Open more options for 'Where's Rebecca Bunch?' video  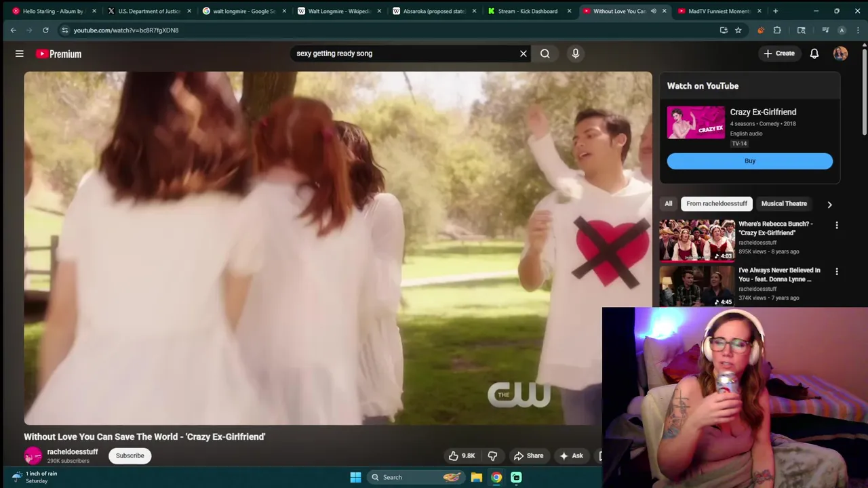point(837,225)
